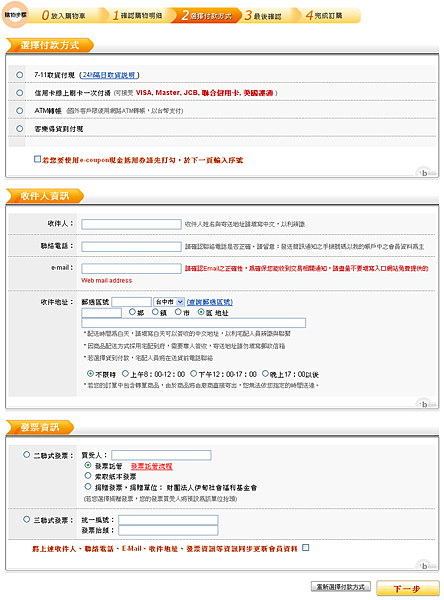Select 發票託管 option

pyautogui.click(x=88, y=465)
